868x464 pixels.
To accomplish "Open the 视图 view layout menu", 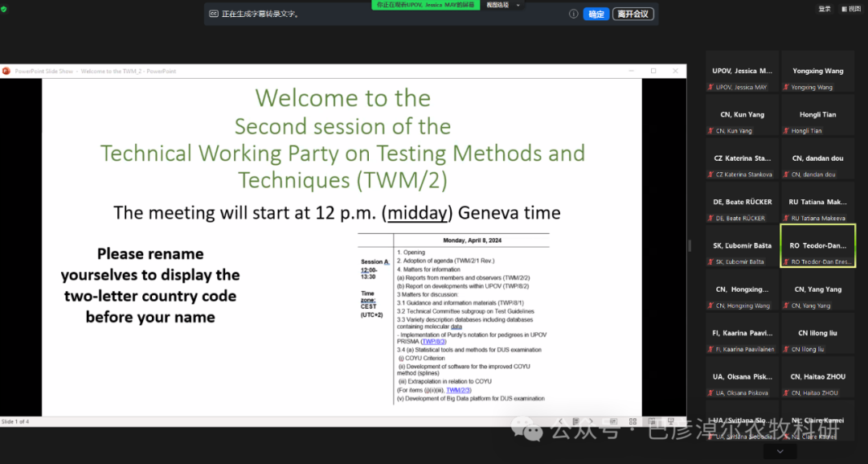I will 850,9.
